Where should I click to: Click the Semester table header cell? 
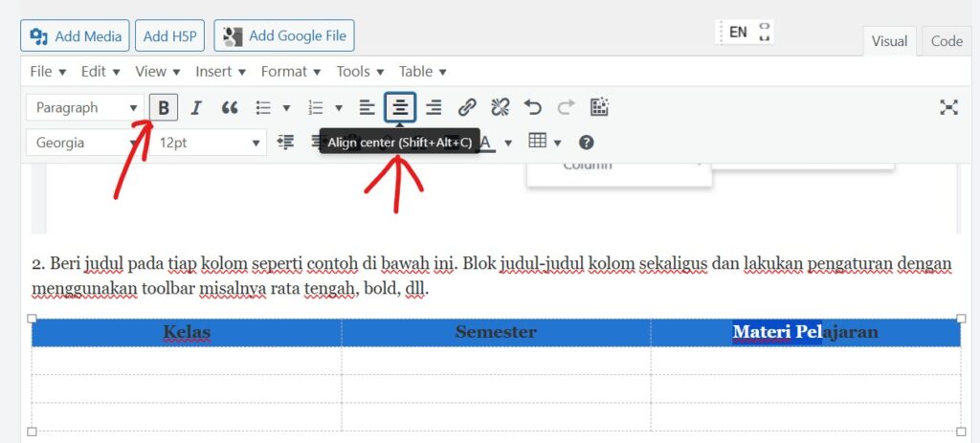pos(496,332)
